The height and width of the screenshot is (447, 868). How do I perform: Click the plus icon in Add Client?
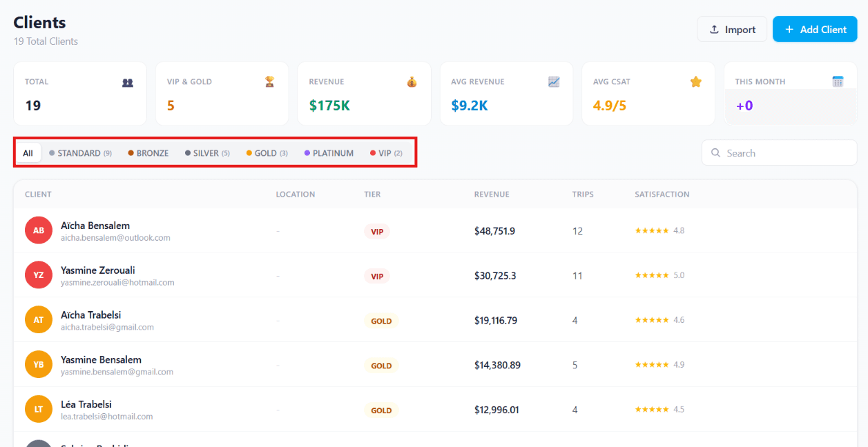(789, 30)
